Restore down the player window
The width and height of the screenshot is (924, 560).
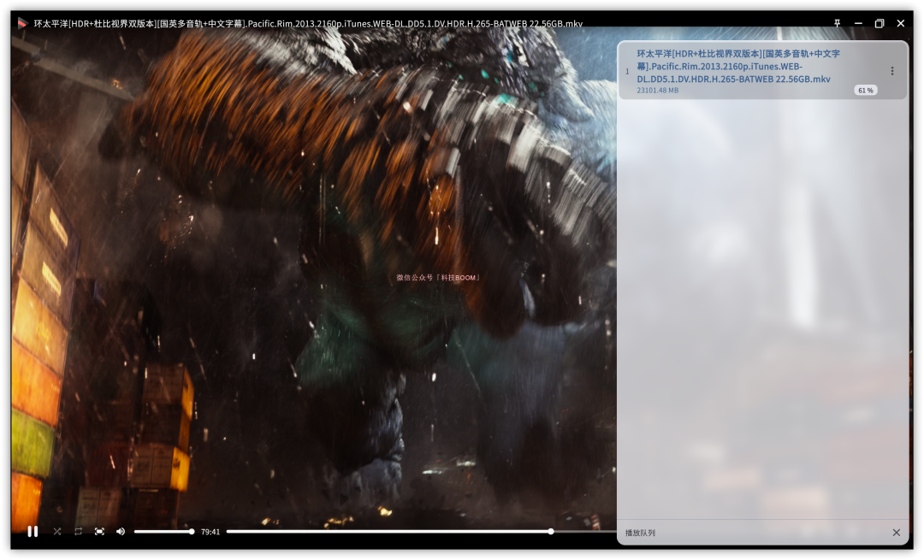(x=880, y=23)
